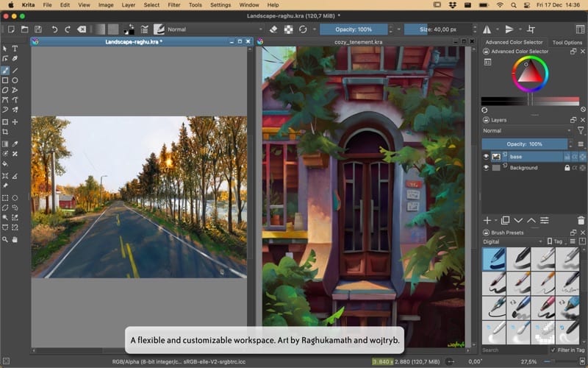Select the Rectangle shape tool
The height and width of the screenshot is (368, 588).
click(x=5, y=80)
